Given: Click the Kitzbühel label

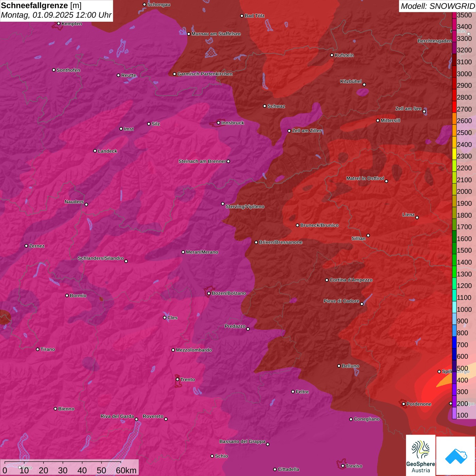Looking at the screenshot, I should pos(351,82).
